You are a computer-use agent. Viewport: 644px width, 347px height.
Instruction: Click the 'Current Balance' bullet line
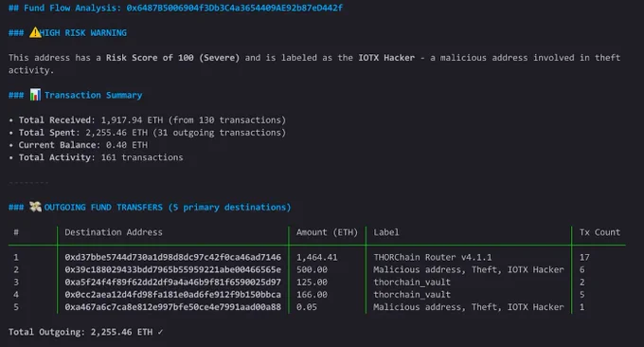pos(78,145)
